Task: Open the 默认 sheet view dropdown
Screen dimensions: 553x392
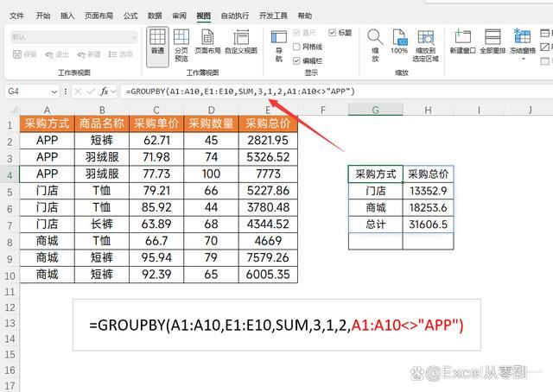Action: (74, 37)
